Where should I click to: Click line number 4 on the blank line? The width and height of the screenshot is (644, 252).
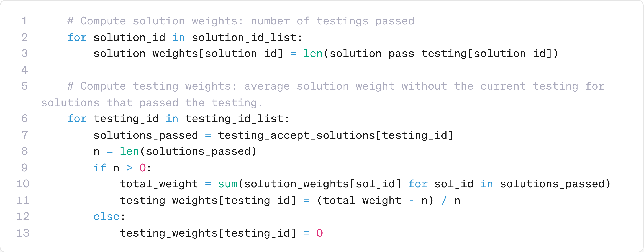(x=24, y=70)
